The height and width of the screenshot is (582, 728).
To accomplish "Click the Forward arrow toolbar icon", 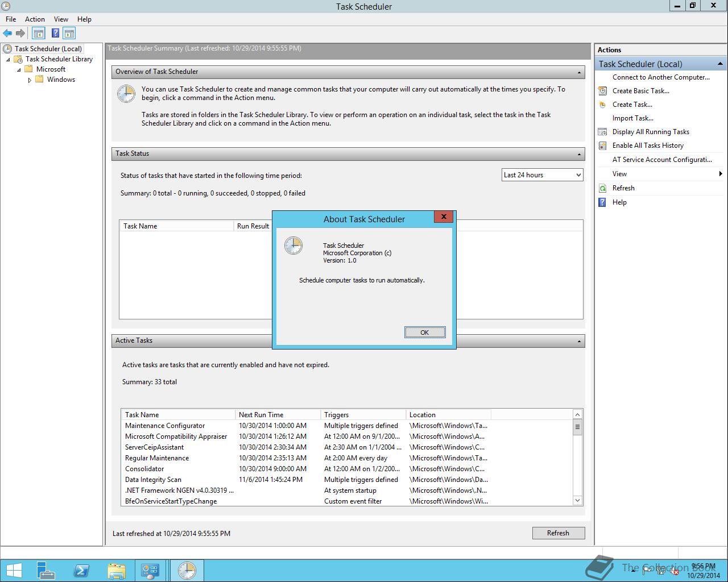I will (x=20, y=34).
